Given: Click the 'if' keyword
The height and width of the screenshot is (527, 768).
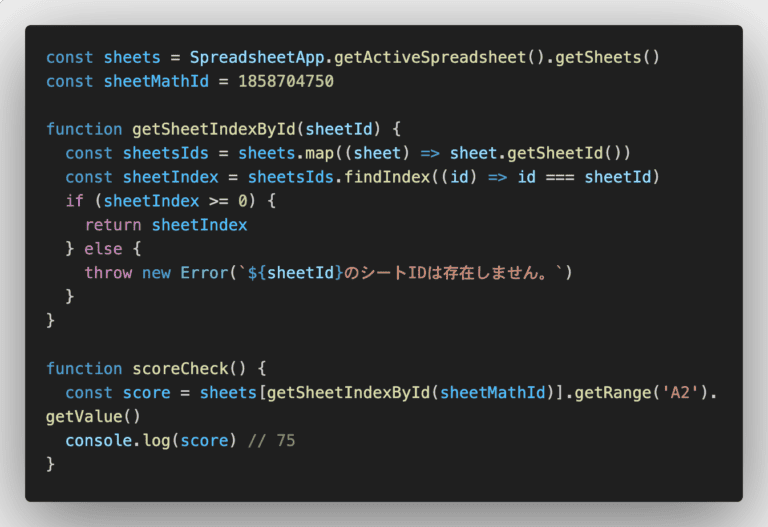Looking at the screenshot, I should [x=74, y=201].
